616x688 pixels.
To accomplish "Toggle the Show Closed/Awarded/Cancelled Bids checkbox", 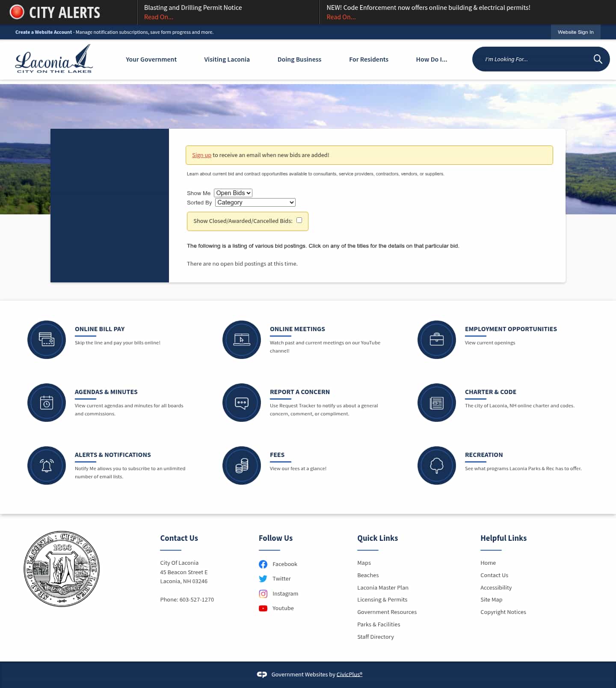I will [299, 220].
